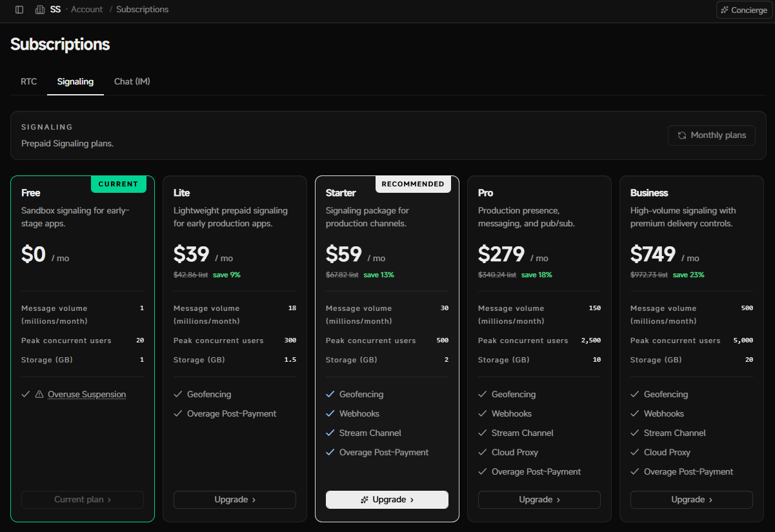Switch to the Chat (IM) tab

132,81
